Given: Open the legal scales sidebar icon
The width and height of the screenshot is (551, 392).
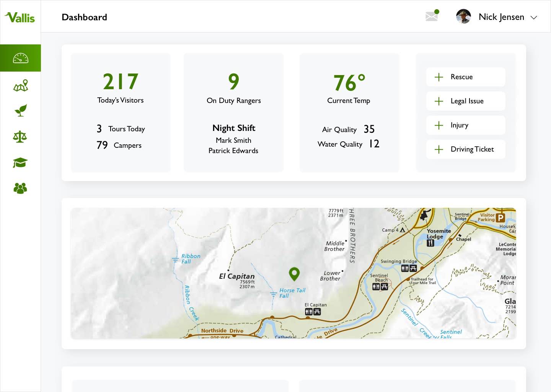Looking at the screenshot, I should pyautogui.click(x=20, y=137).
